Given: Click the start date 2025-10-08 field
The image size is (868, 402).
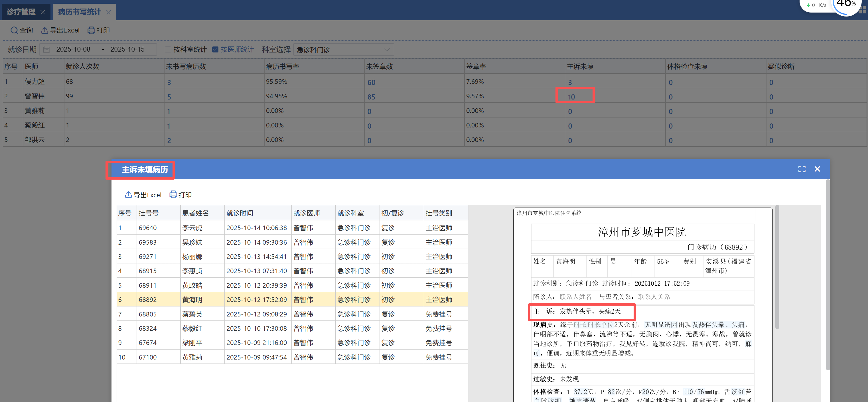Looking at the screenshot, I should pyautogui.click(x=73, y=50).
